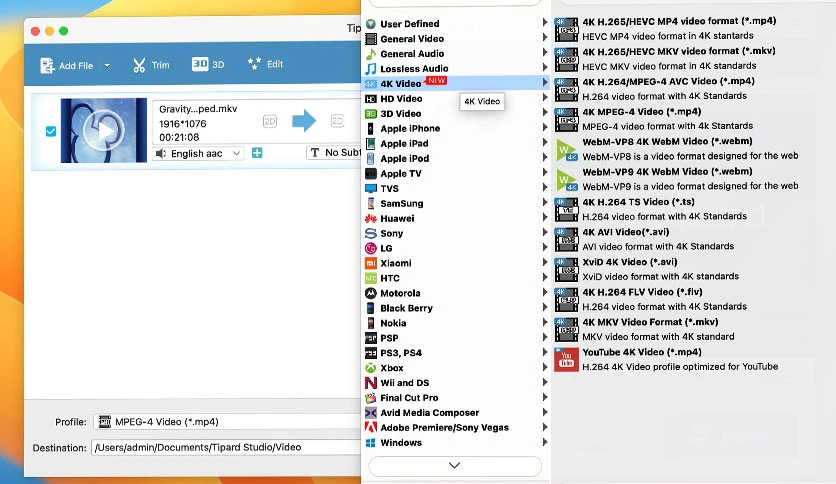Click the SamSung phone icon
The width and height of the screenshot is (836, 484).
[371, 203]
